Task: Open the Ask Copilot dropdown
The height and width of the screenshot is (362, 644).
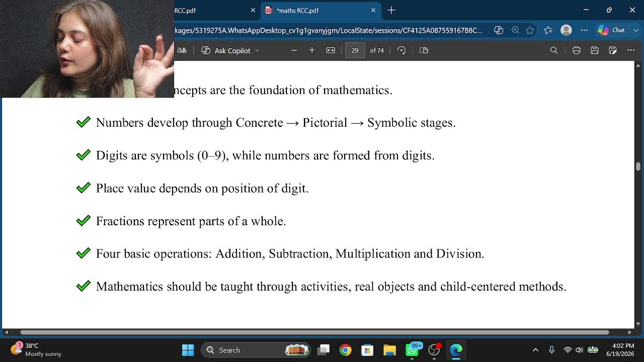Action: [230, 50]
